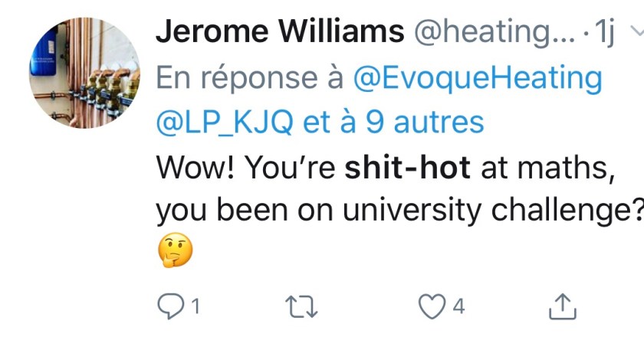Tap the share upload icon
The image size is (644, 337).
[x=563, y=306]
